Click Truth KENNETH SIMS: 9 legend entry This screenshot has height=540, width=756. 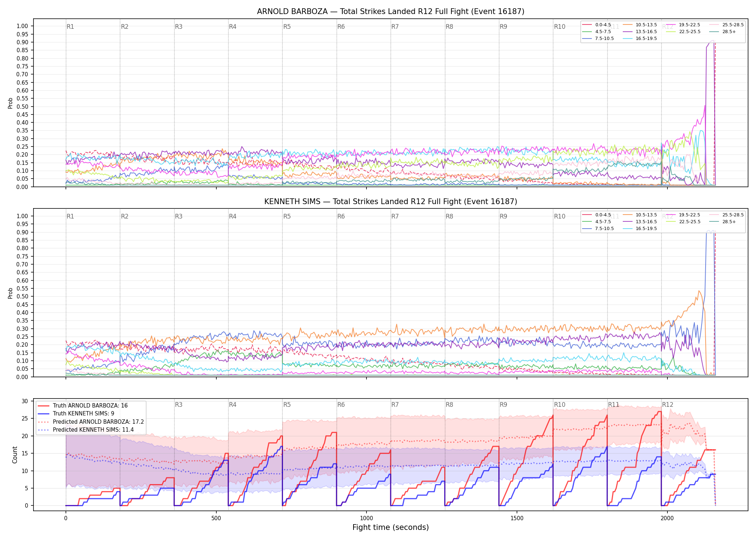(x=76, y=414)
